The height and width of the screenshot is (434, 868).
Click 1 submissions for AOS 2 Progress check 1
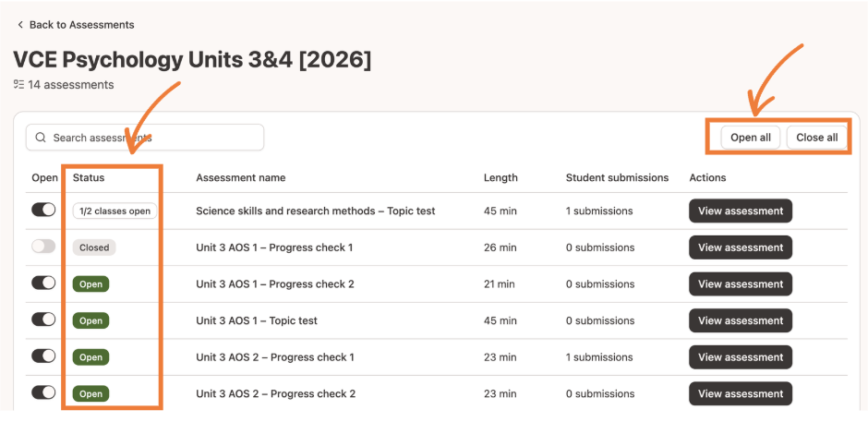(x=599, y=357)
